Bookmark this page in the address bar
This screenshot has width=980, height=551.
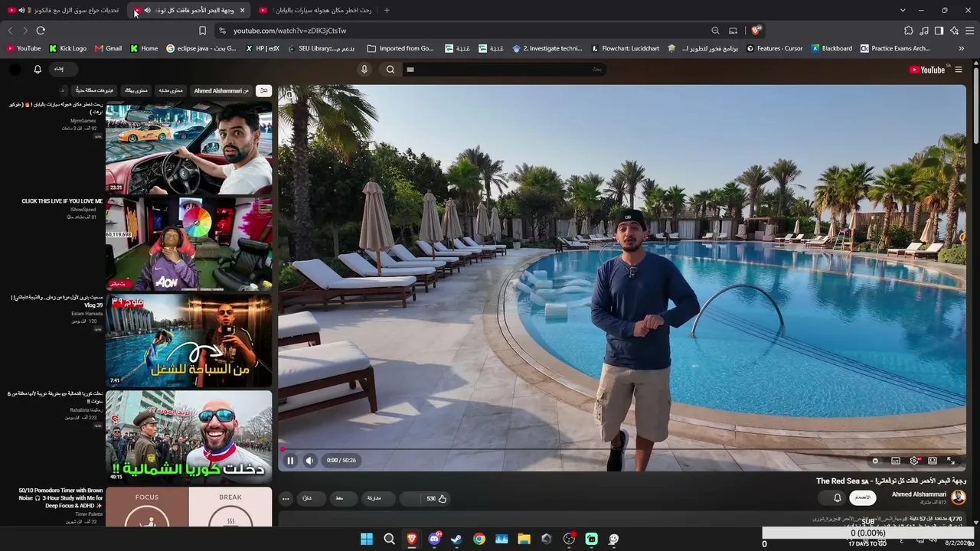coord(202,31)
